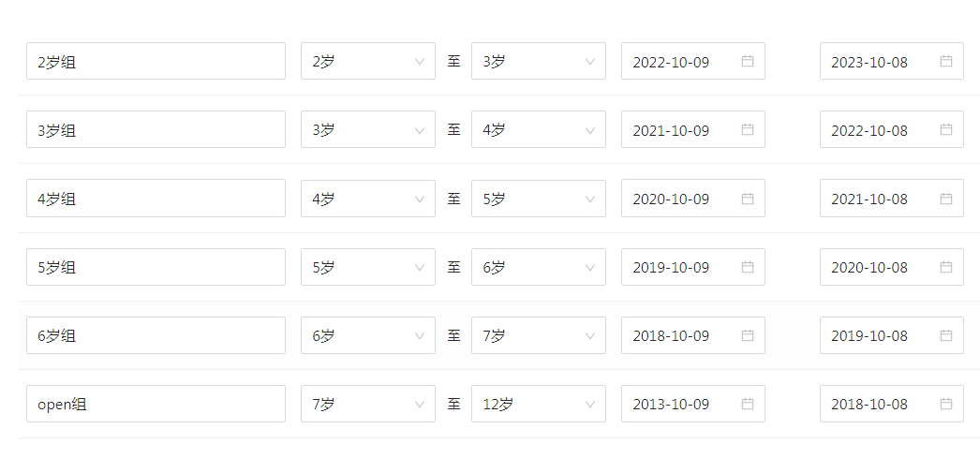
Task: Focus the 3岁组 group name input
Action: point(156,130)
